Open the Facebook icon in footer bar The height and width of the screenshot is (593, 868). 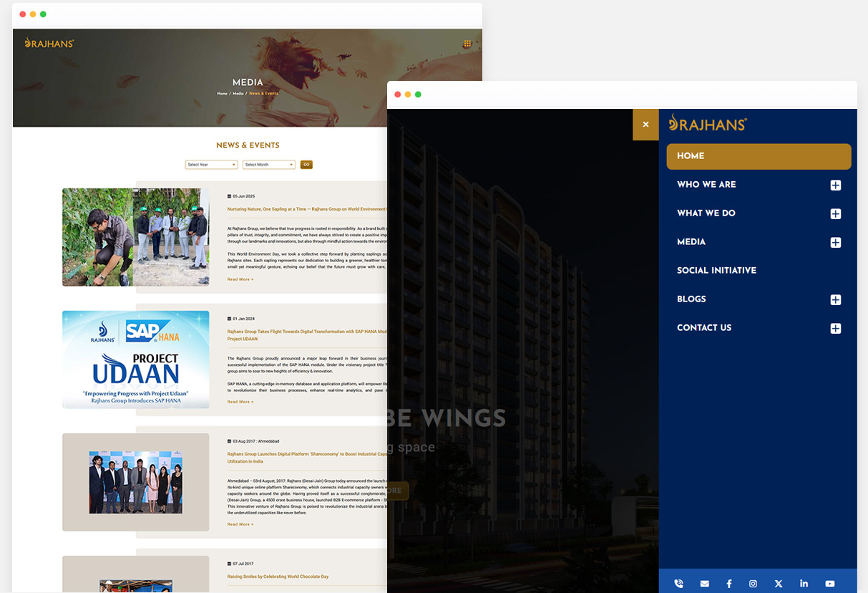(729, 584)
